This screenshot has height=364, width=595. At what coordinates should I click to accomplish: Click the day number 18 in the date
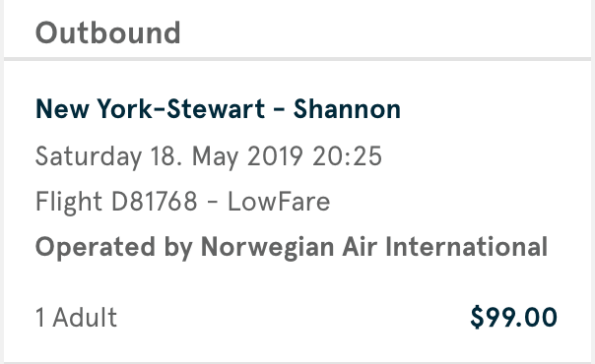(x=163, y=156)
